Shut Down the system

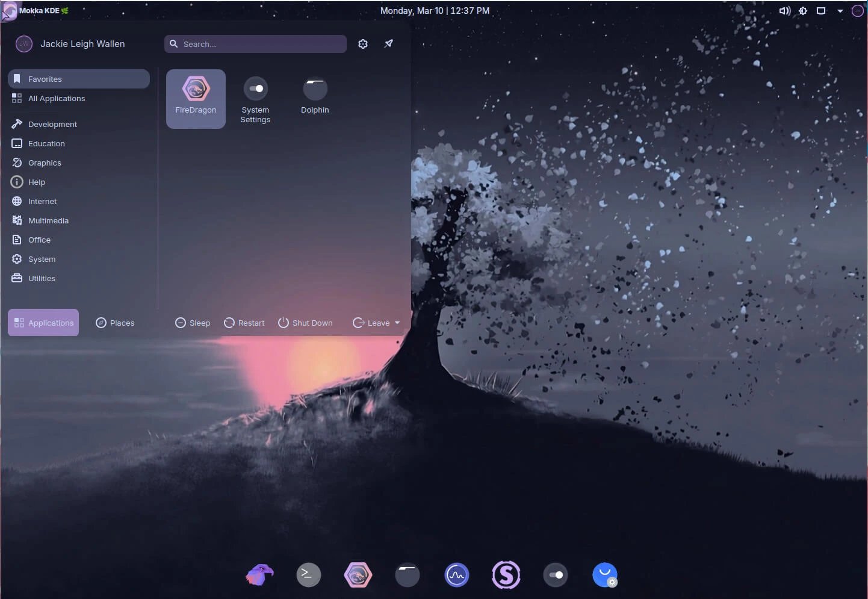tap(305, 323)
